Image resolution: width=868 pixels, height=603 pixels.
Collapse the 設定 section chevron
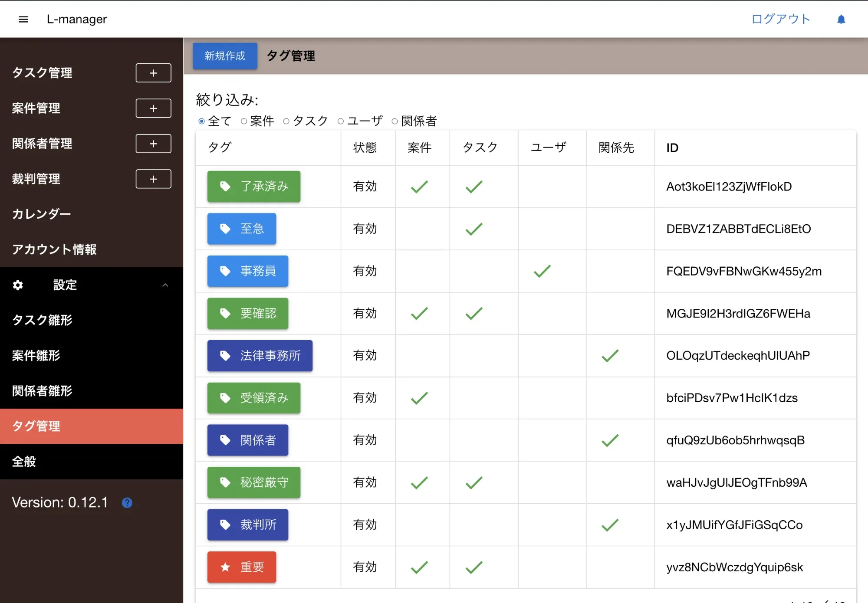pos(165,285)
